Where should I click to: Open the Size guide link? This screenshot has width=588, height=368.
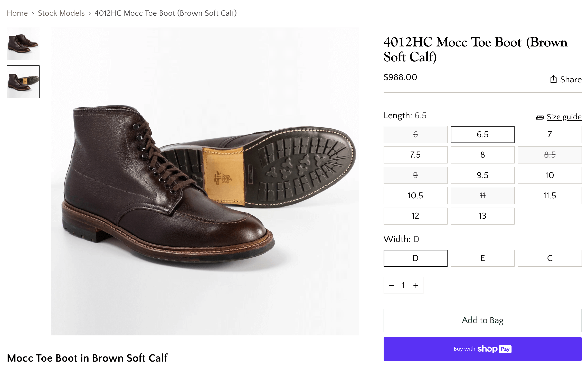coord(564,117)
